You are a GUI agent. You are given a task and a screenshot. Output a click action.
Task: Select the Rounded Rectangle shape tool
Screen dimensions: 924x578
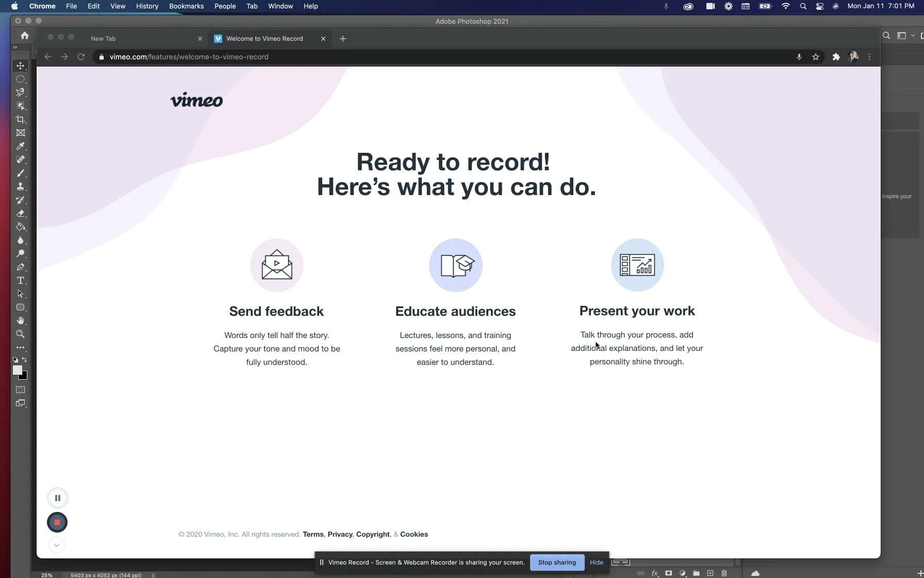[21, 307]
